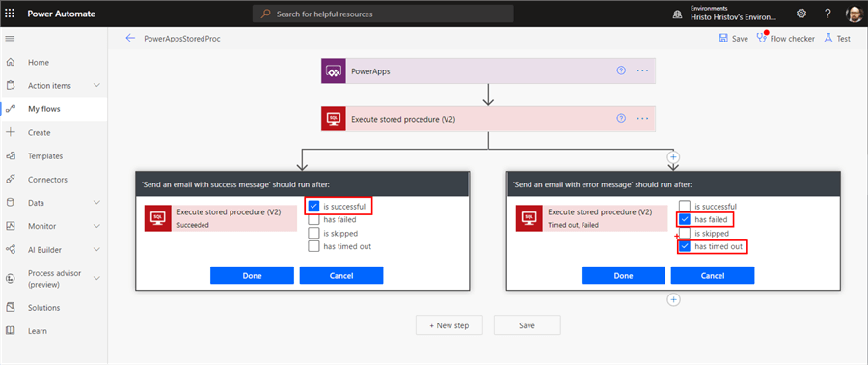
Task: Click the Action items clipboard icon
Action: (10, 86)
